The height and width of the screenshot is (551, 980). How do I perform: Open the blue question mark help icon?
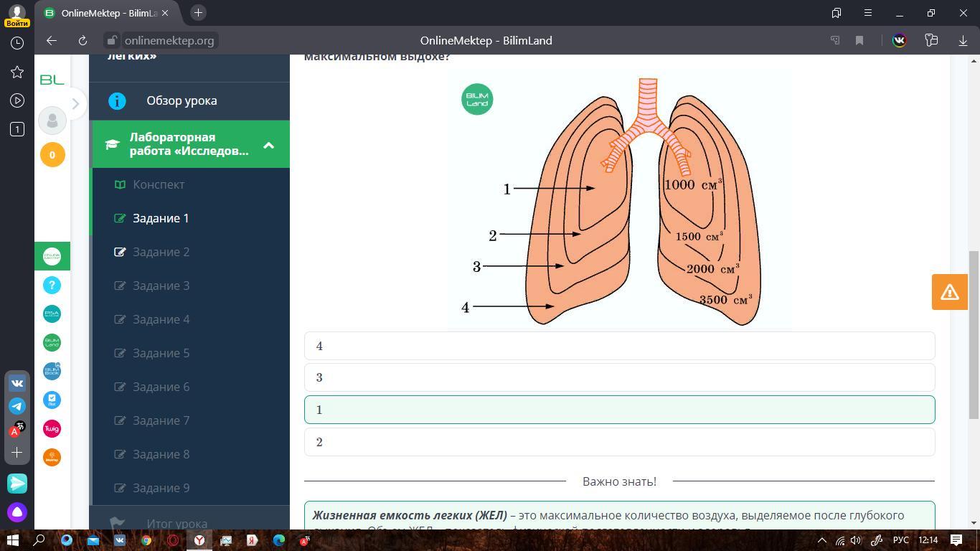[52, 286]
